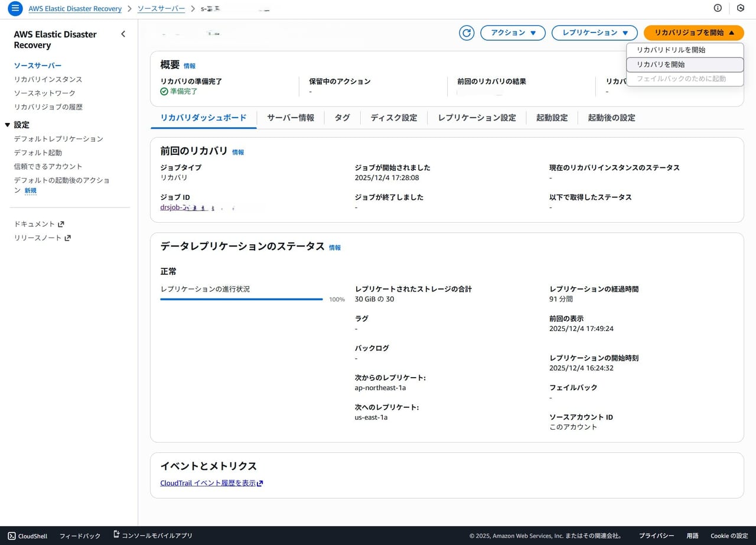Open the hamburger navigation menu icon

point(15,9)
